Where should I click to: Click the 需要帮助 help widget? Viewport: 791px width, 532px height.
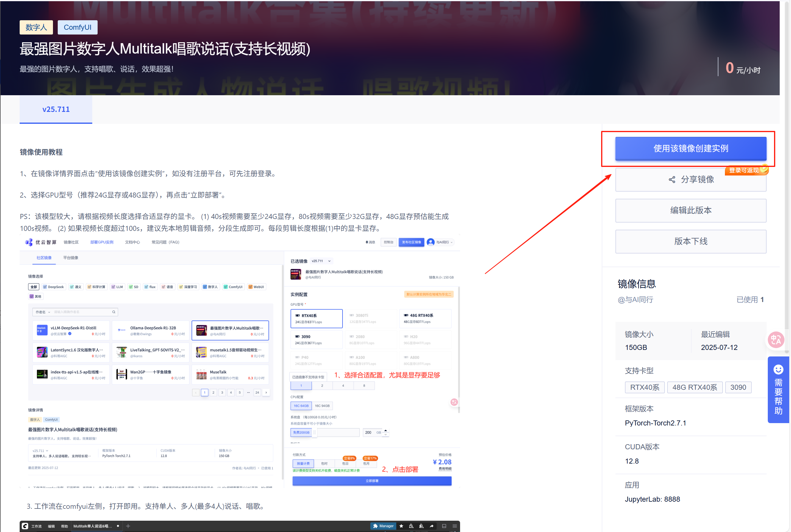pyautogui.click(x=778, y=389)
